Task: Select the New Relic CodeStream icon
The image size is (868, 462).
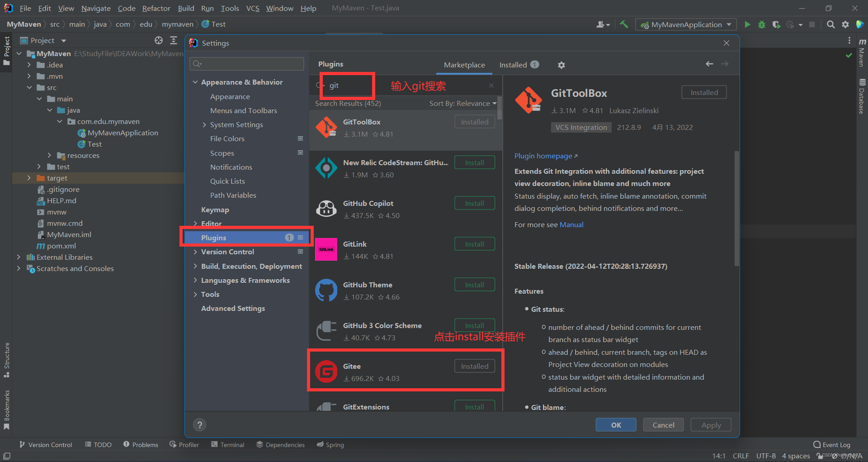Action: click(x=326, y=168)
